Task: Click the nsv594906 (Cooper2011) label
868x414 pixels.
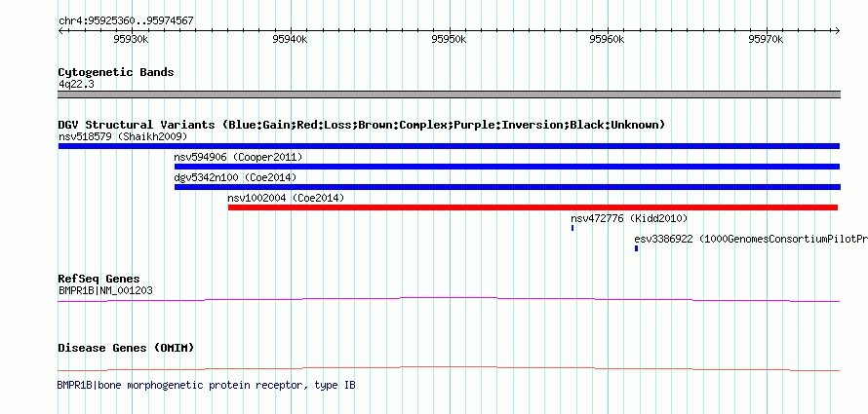Action: (238, 157)
